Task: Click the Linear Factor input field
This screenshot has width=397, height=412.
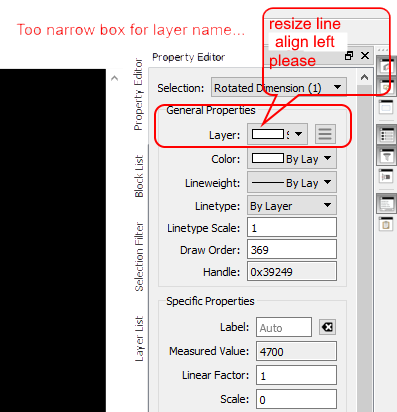Action: (296, 375)
